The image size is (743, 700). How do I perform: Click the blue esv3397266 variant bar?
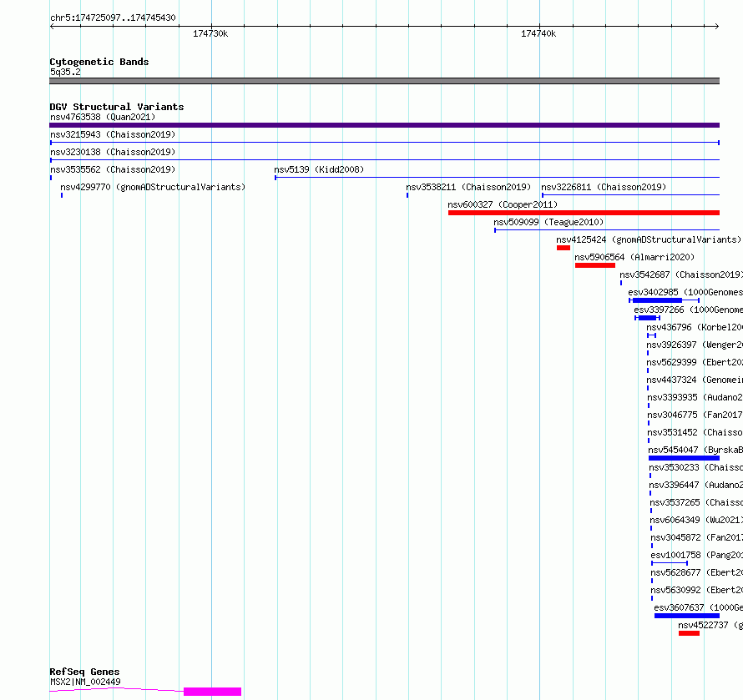(647, 318)
